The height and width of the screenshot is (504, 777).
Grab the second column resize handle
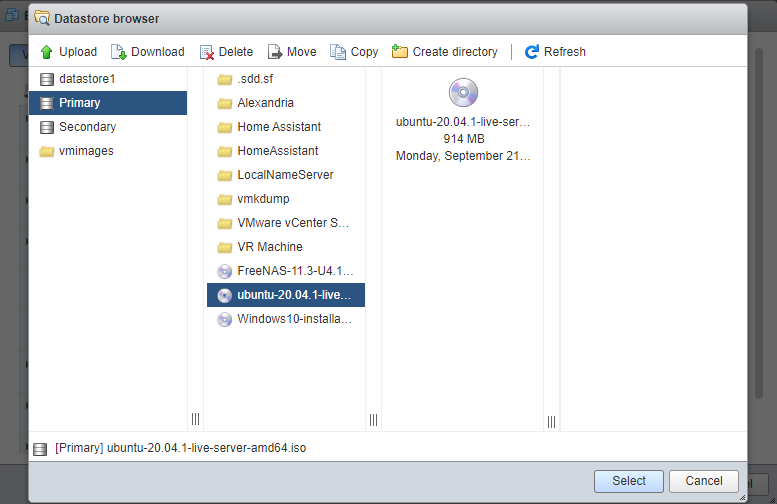click(x=373, y=420)
